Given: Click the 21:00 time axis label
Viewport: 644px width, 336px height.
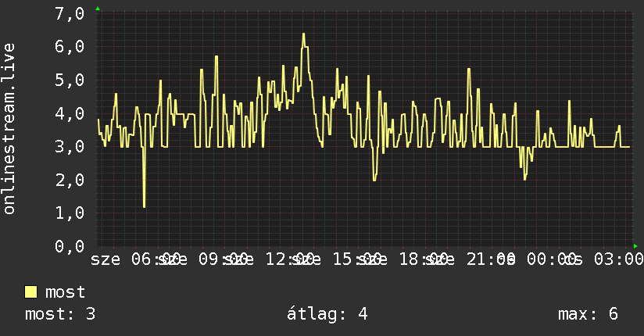Looking at the screenshot, I should (491, 259).
